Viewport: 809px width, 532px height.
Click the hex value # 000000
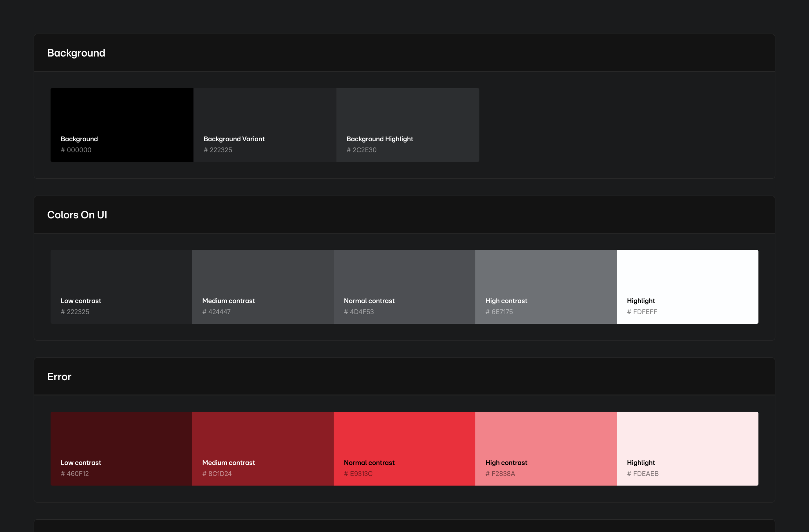76,150
